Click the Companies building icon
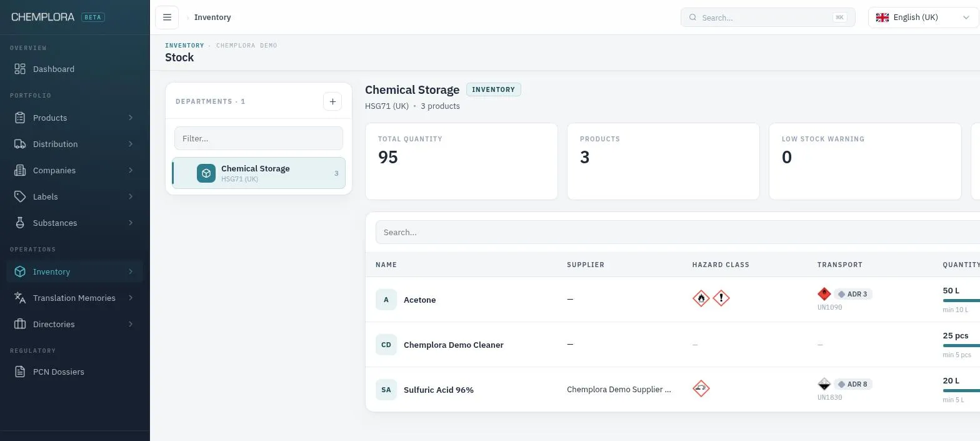The width and height of the screenshot is (980, 441). click(20, 170)
